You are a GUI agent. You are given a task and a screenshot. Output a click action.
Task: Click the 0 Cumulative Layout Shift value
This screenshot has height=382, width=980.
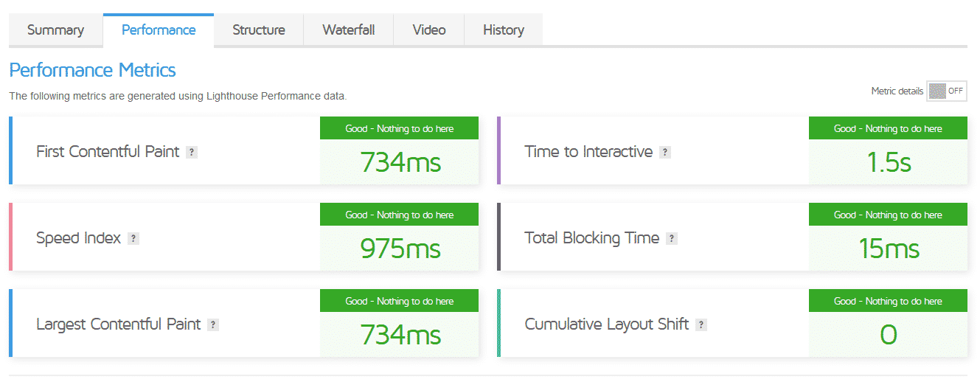click(x=889, y=335)
